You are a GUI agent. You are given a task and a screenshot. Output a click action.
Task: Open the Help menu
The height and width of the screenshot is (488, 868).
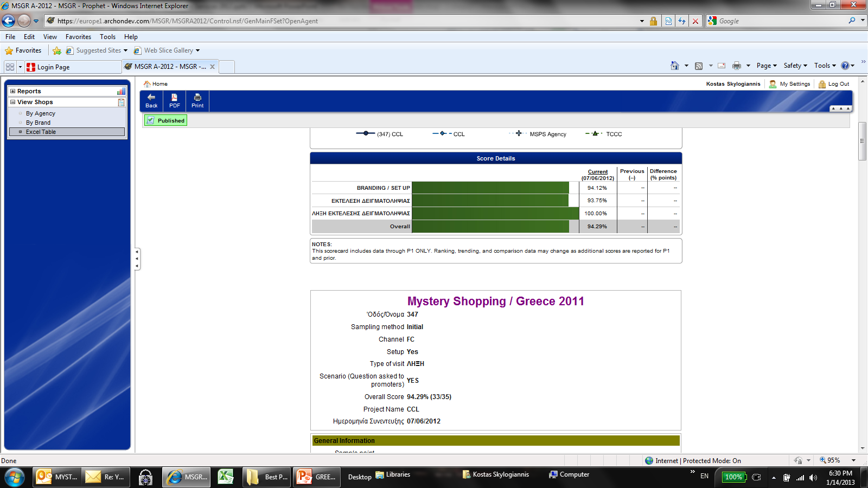[131, 37]
